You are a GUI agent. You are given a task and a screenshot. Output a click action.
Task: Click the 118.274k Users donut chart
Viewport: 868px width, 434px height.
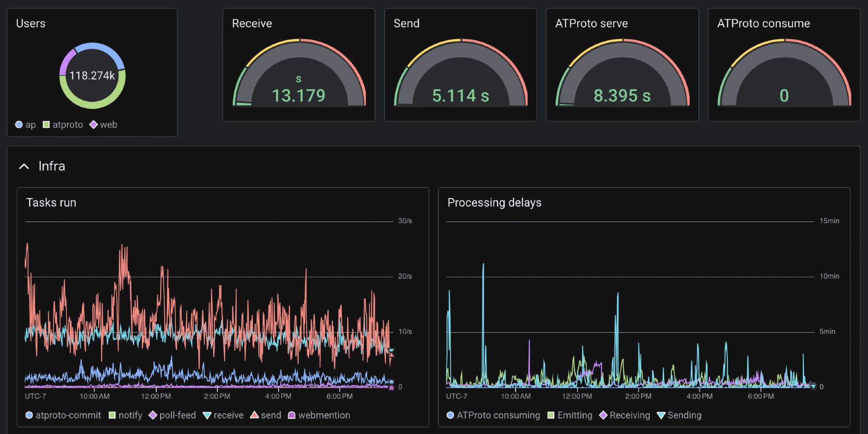[x=92, y=76]
